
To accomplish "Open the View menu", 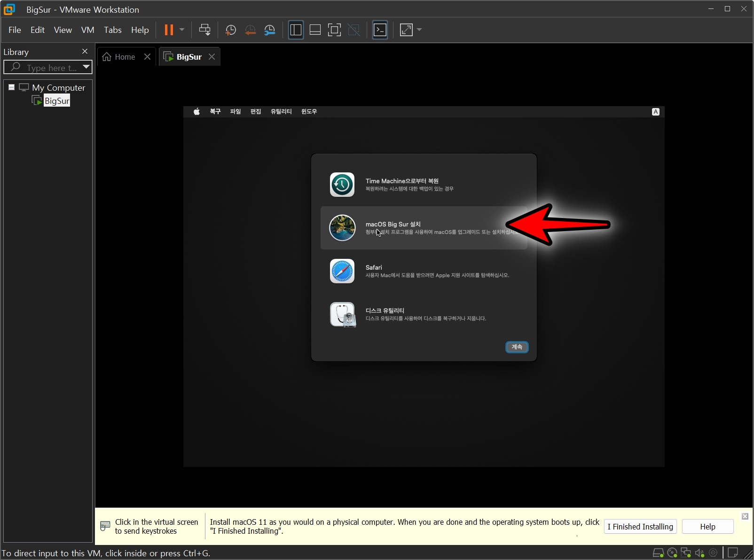I will (x=63, y=30).
